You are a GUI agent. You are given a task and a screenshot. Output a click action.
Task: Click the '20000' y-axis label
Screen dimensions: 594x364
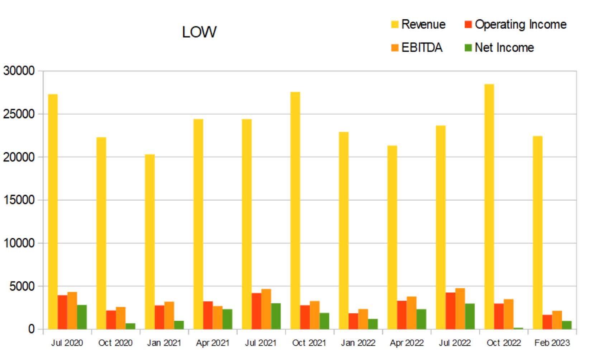[19, 157]
